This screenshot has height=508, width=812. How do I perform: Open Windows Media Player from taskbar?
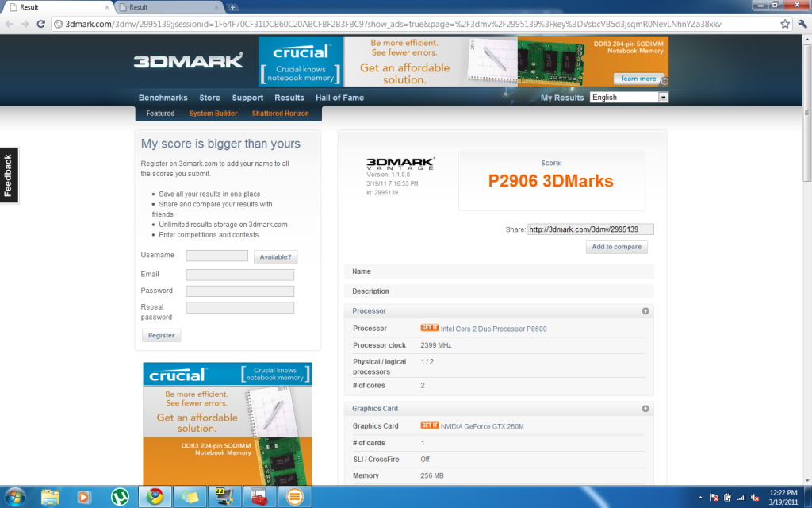(x=83, y=497)
